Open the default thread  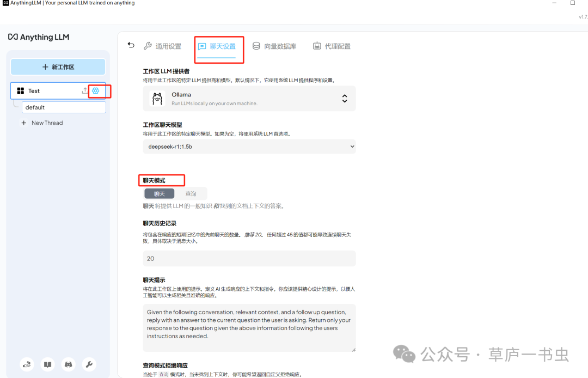tap(64, 107)
